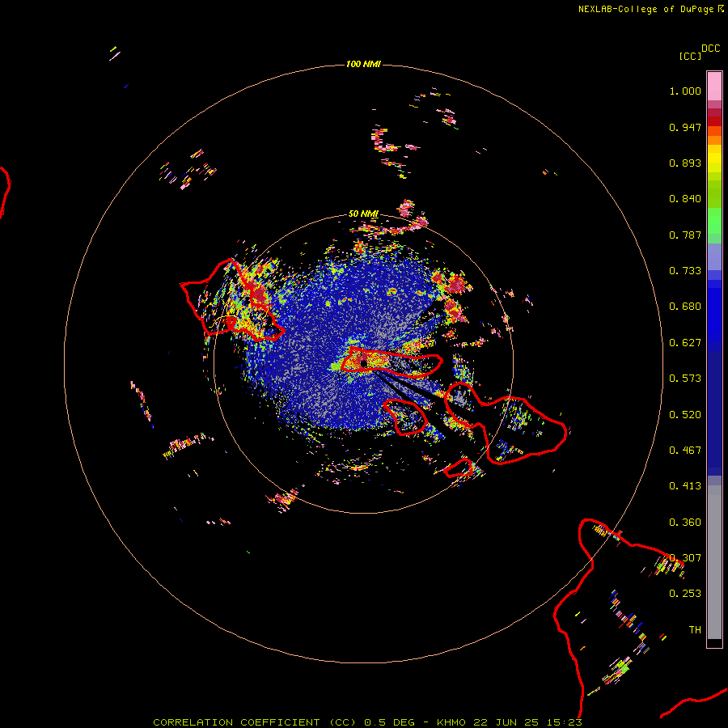The height and width of the screenshot is (728, 728).
Task: Select the 0.893 scale value
Action: click(x=685, y=163)
